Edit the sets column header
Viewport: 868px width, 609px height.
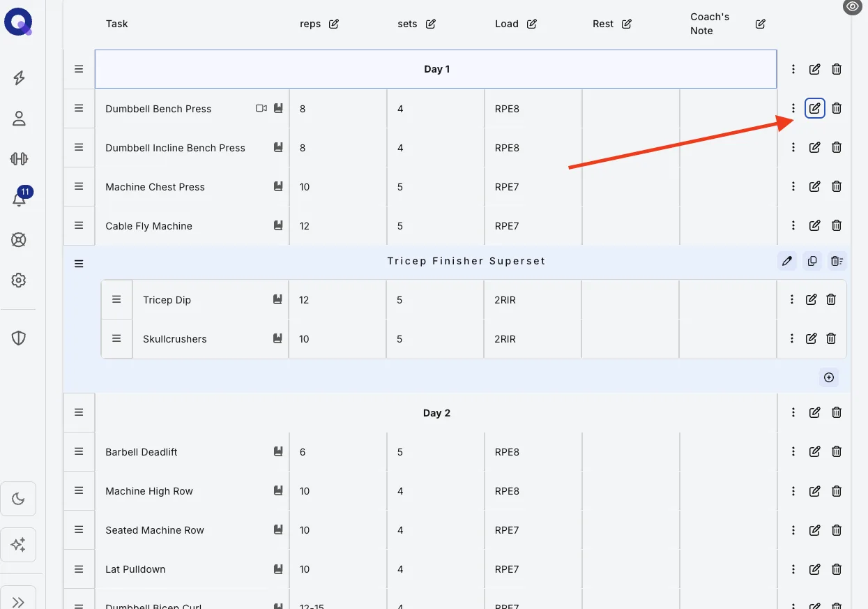[x=431, y=24]
